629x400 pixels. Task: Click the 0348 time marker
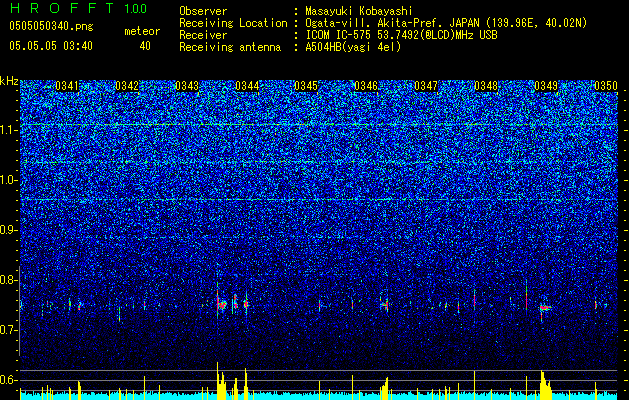tap(486, 86)
